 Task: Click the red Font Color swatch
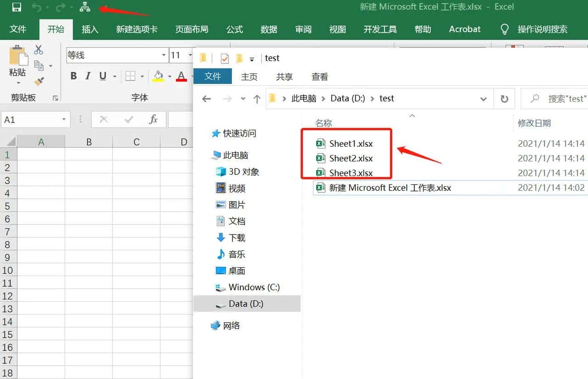(181, 79)
